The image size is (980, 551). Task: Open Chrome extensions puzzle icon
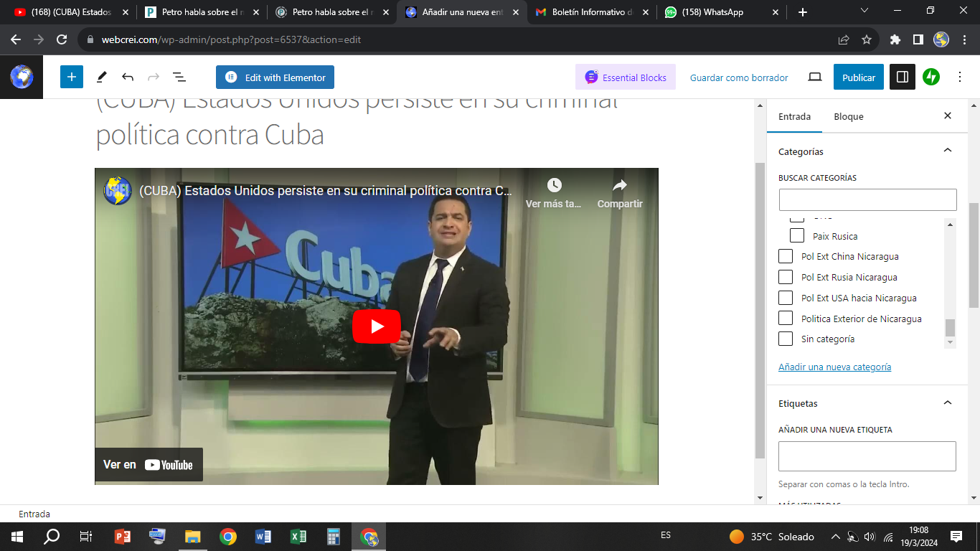[x=895, y=39]
